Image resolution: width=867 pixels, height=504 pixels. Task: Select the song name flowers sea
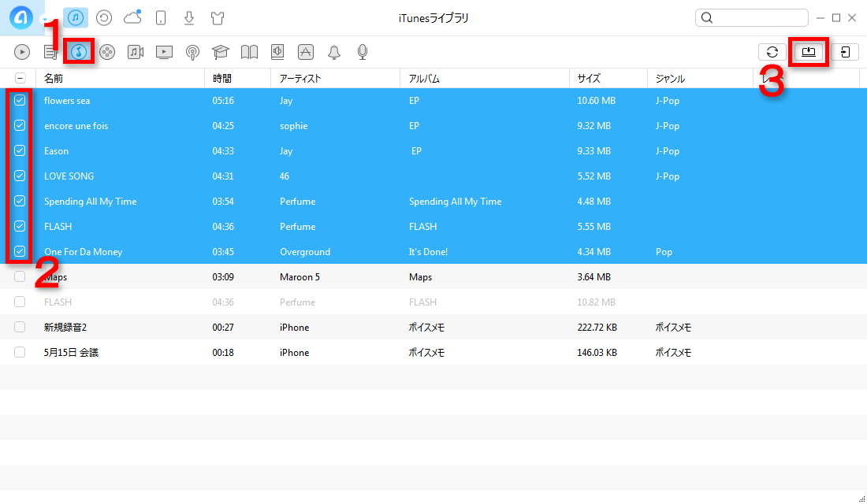coord(67,101)
